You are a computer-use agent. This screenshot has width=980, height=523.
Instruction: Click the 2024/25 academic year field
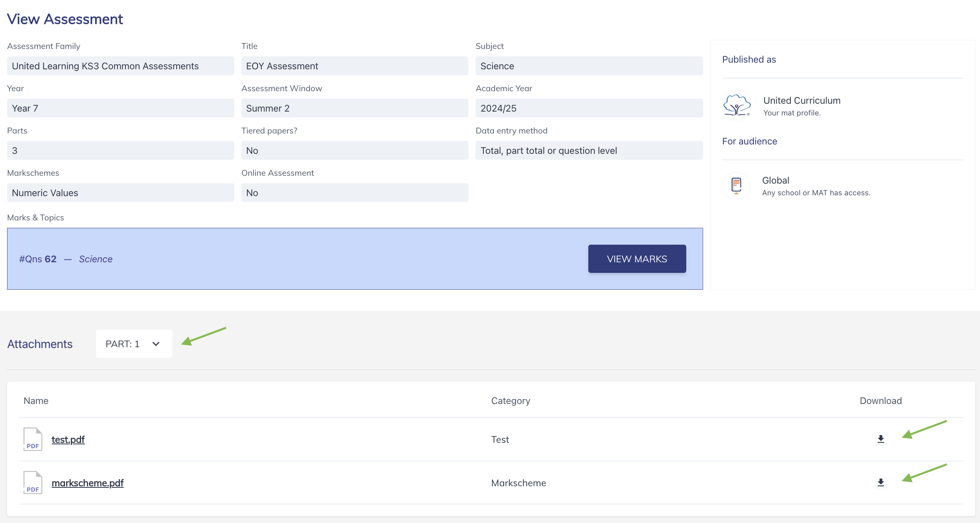[589, 108]
